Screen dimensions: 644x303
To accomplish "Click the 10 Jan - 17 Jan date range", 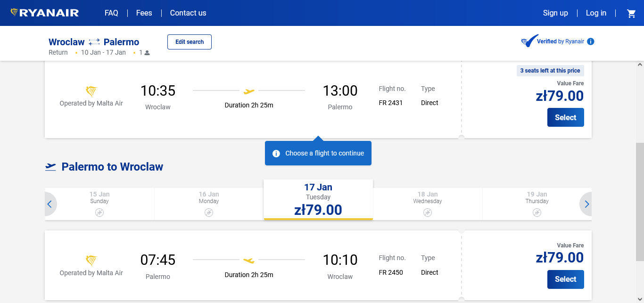I will 103,52.
